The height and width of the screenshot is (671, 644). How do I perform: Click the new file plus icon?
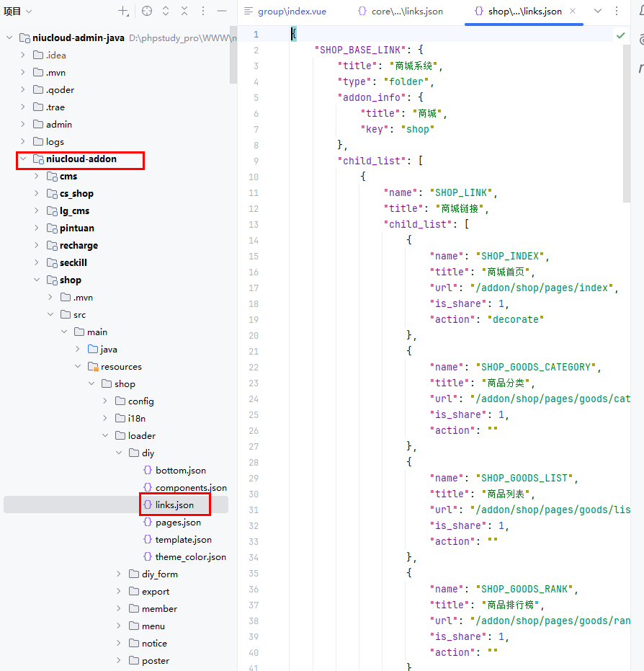pyautogui.click(x=123, y=11)
